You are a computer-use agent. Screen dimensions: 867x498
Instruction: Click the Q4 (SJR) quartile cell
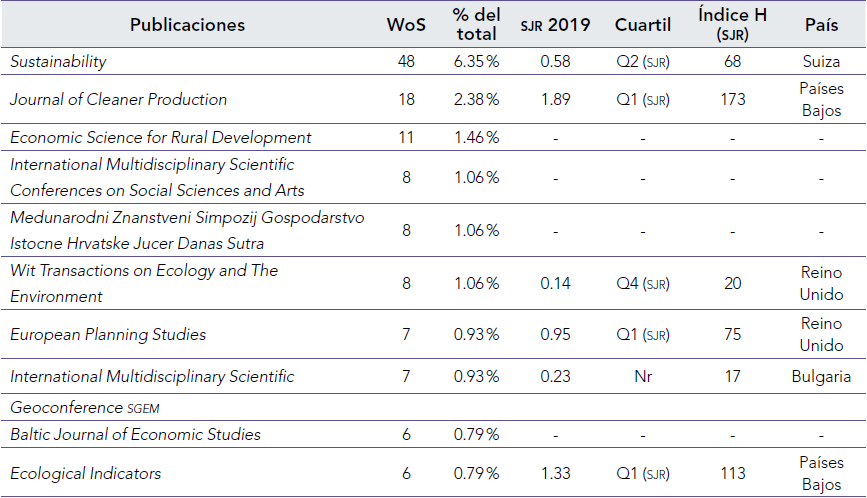pos(642,283)
